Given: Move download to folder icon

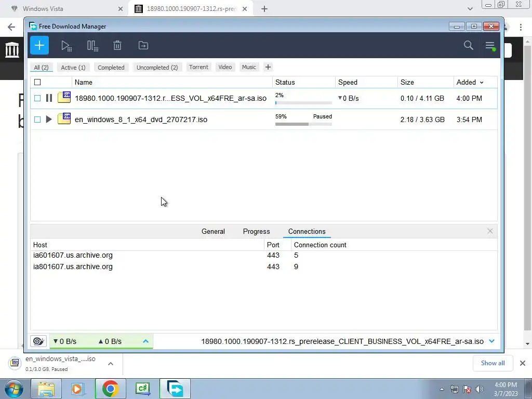Looking at the screenshot, I should point(143,45).
